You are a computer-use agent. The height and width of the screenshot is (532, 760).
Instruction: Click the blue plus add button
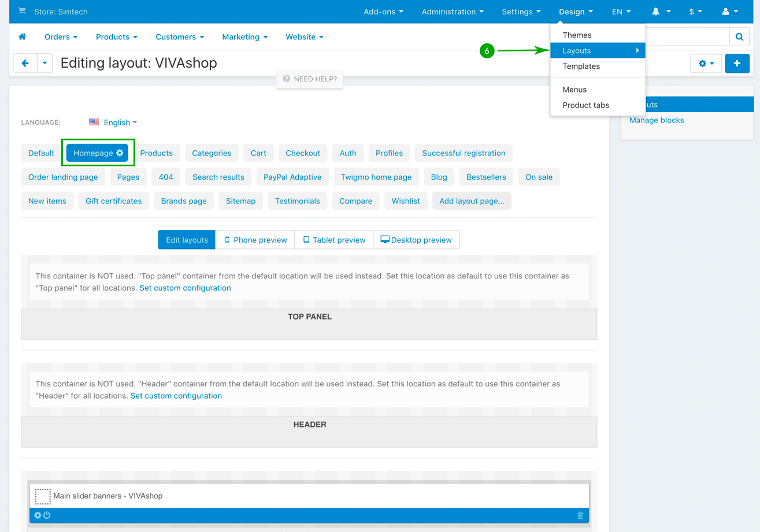[737, 64]
